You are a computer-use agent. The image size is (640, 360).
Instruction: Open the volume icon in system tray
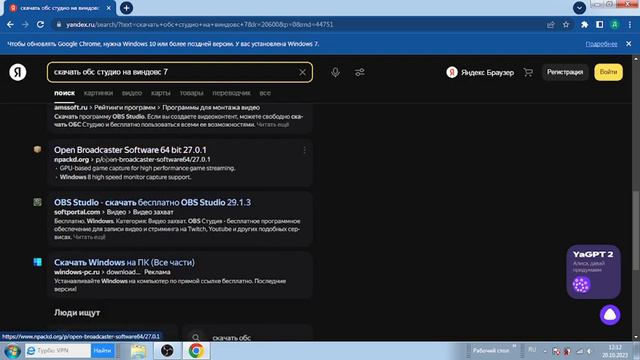click(589, 351)
